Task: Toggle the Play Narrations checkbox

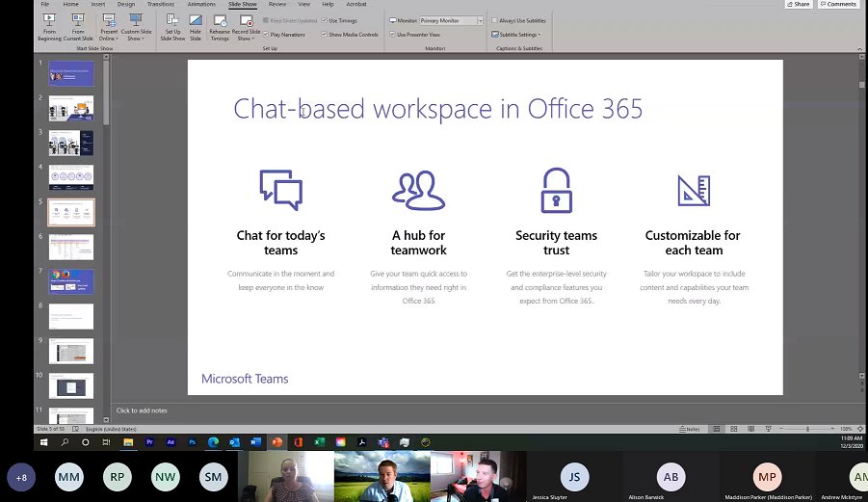Action: 266,35
